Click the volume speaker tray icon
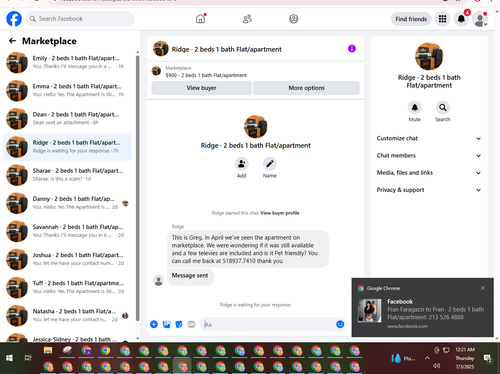500x374 pixels. click(437, 366)
